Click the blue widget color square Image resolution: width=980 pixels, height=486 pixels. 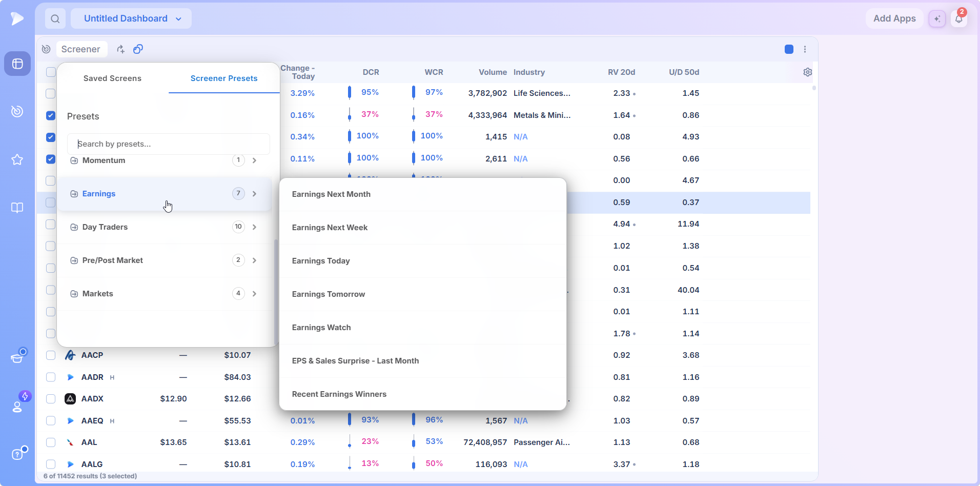tap(789, 49)
